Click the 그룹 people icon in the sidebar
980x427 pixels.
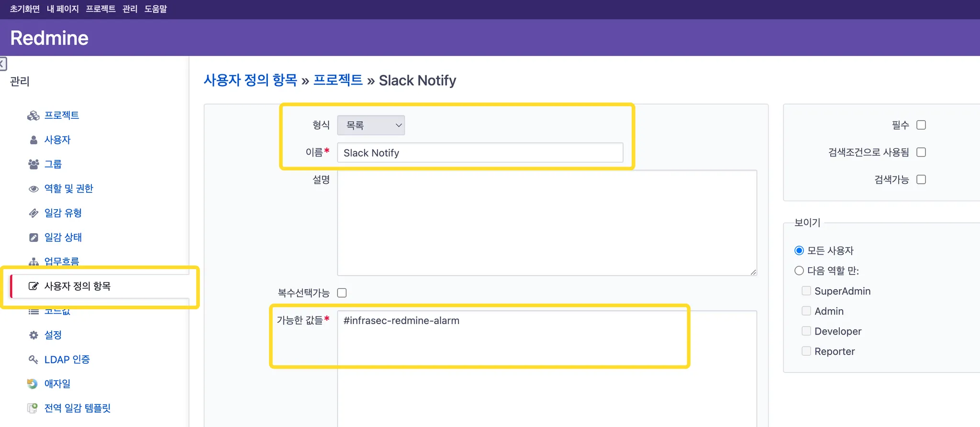(x=33, y=164)
